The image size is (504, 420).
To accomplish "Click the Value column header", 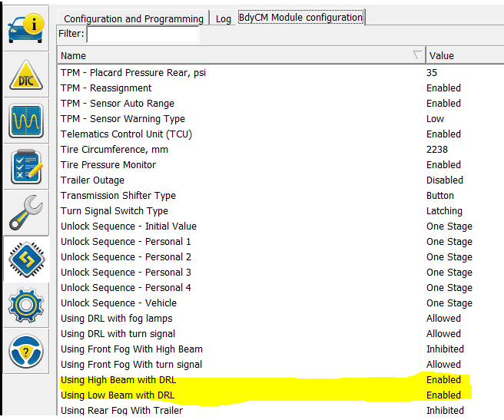I will tap(465, 55).
